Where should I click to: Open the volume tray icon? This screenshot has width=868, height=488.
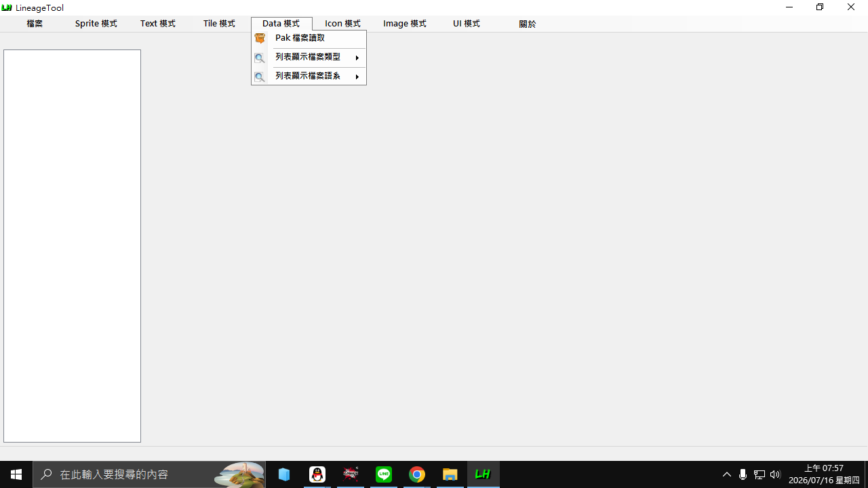coord(776,474)
